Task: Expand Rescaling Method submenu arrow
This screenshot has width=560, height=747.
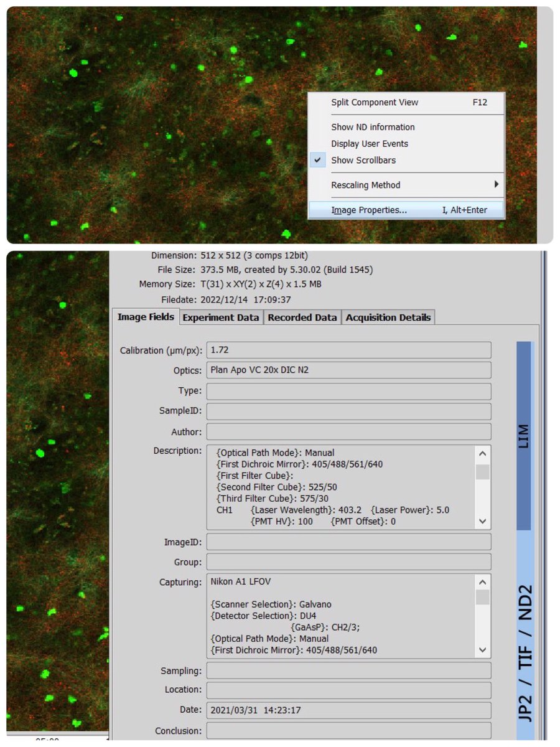Action: click(x=497, y=185)
